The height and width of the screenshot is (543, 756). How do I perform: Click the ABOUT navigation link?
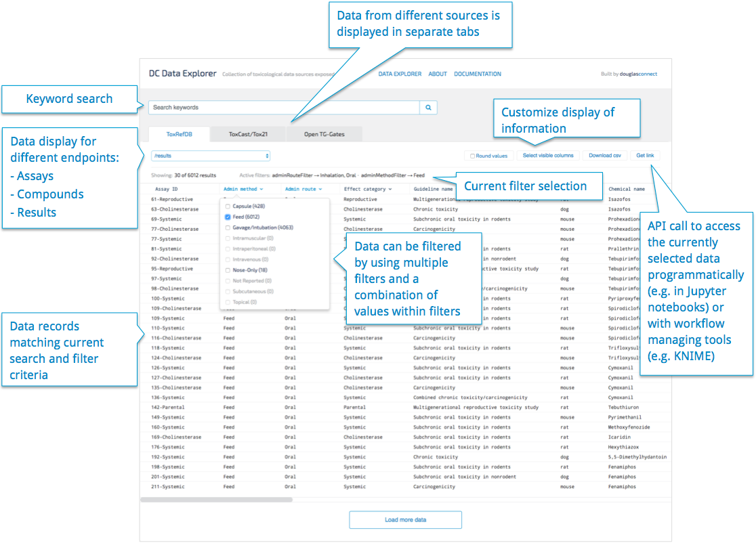coord(438,74)
